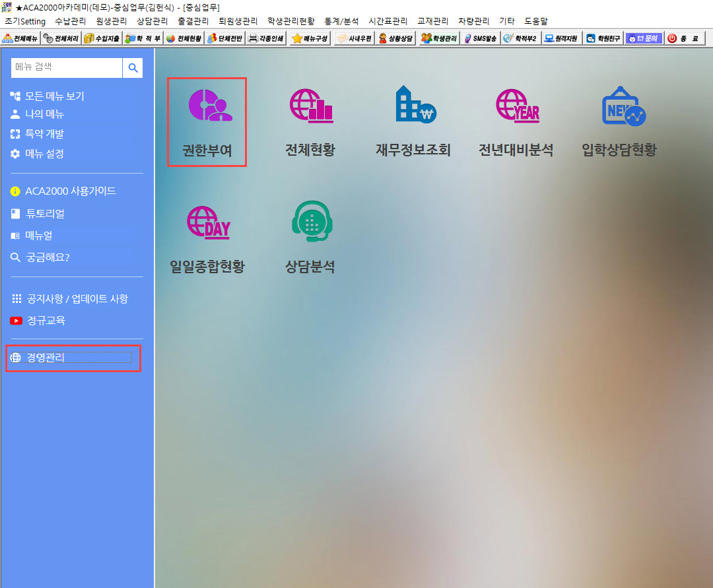Click SMS발송 toolbar button
Screen dimensions: 713x588
tap(480, 38)
